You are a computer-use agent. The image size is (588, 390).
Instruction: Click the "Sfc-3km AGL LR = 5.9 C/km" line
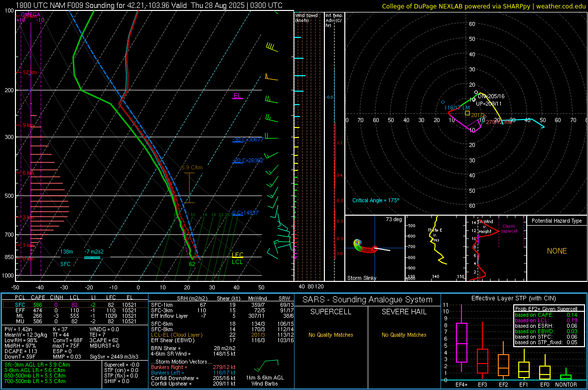[x=37, y=365]
